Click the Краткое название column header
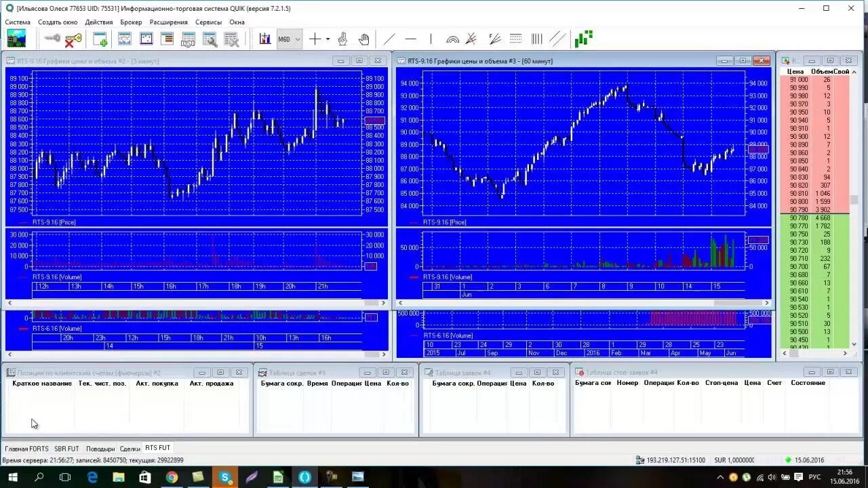 point(42,384)
